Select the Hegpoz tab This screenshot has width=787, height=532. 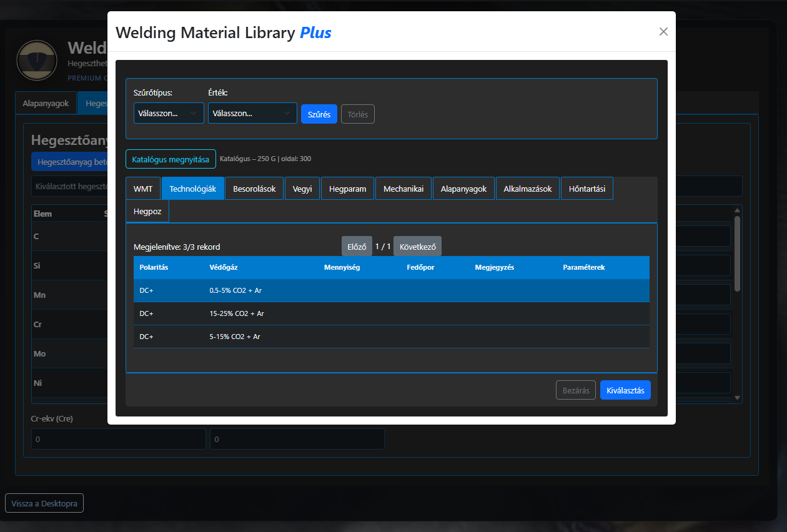147,211
